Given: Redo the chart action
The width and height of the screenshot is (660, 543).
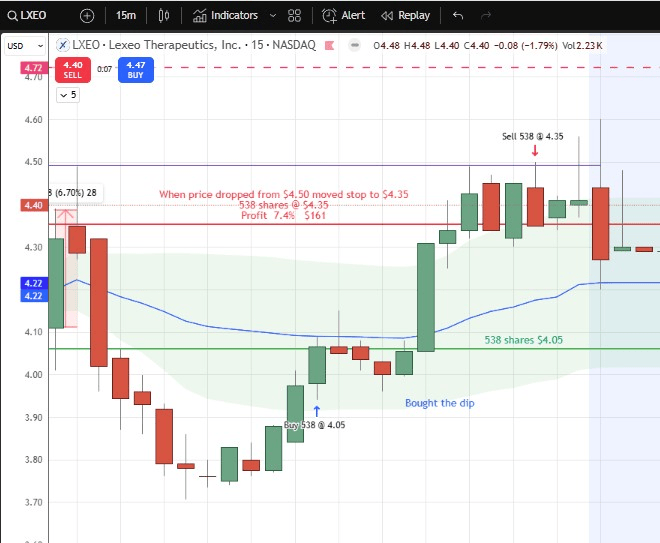Looking at the screenshot, I should tap(486, 16).
